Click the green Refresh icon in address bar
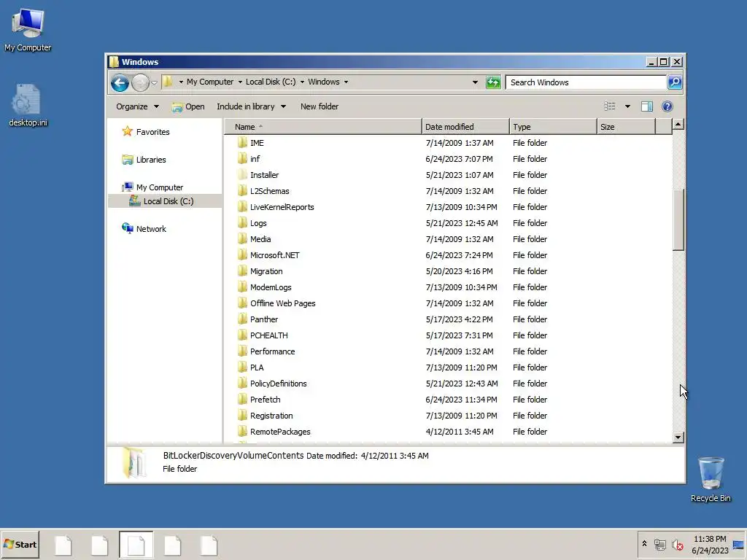Image resolution: width=747 pixels, height=560 pixels. tap(493, 82)
